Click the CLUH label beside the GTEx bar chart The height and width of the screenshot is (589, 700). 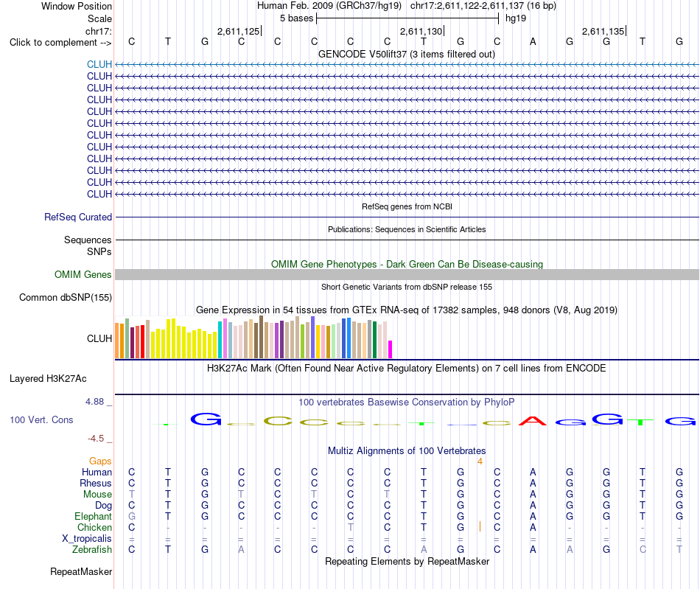click(99, 338)
